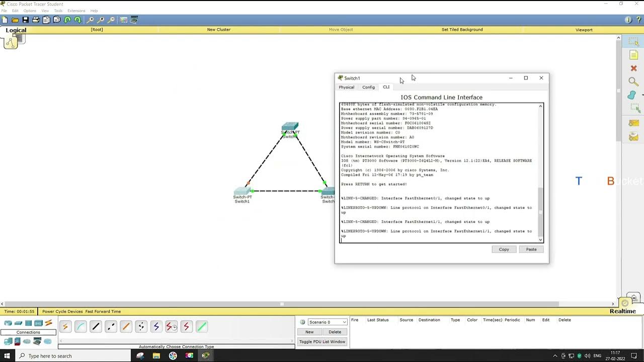Viewport: 644px width, 362px height.
Task: Select the CLI tab in Switch1
Action: click(x=386, y=87)
